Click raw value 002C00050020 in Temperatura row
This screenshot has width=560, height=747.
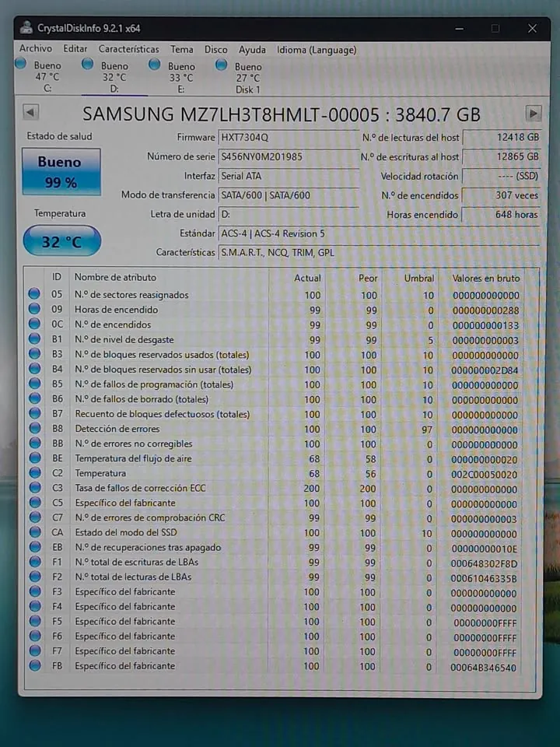[485, 475]
